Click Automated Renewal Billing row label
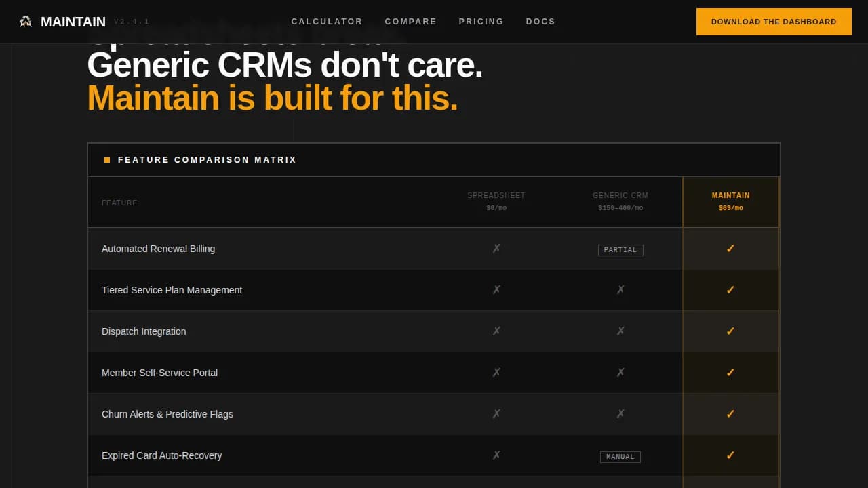The image size is (868, 488). (158, 249)
